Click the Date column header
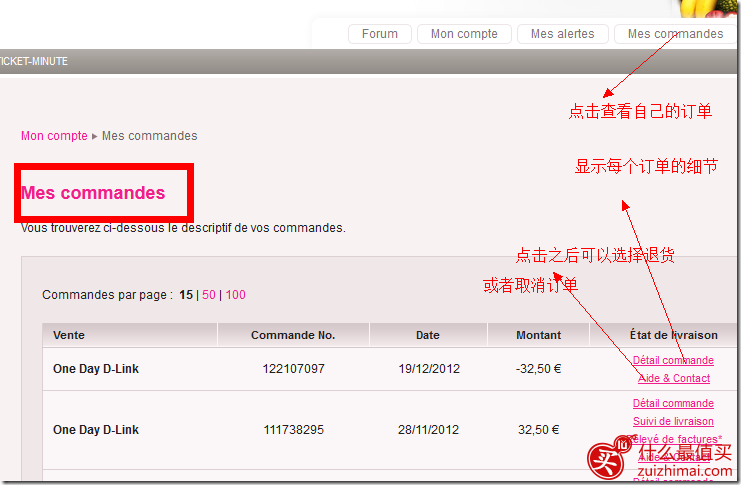741x485 pixels. (428, 335)
